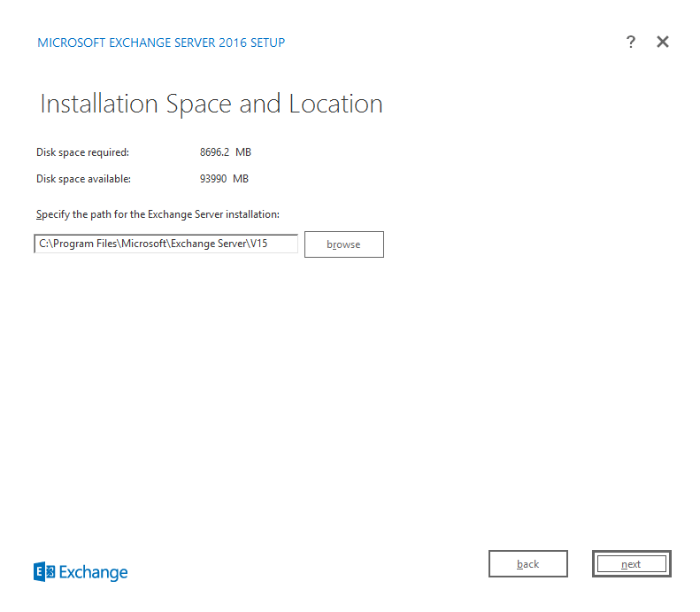The image size is (700, 612).
Task: Click the 'Disk space available:' label
Action: click(x=83, y=179)
